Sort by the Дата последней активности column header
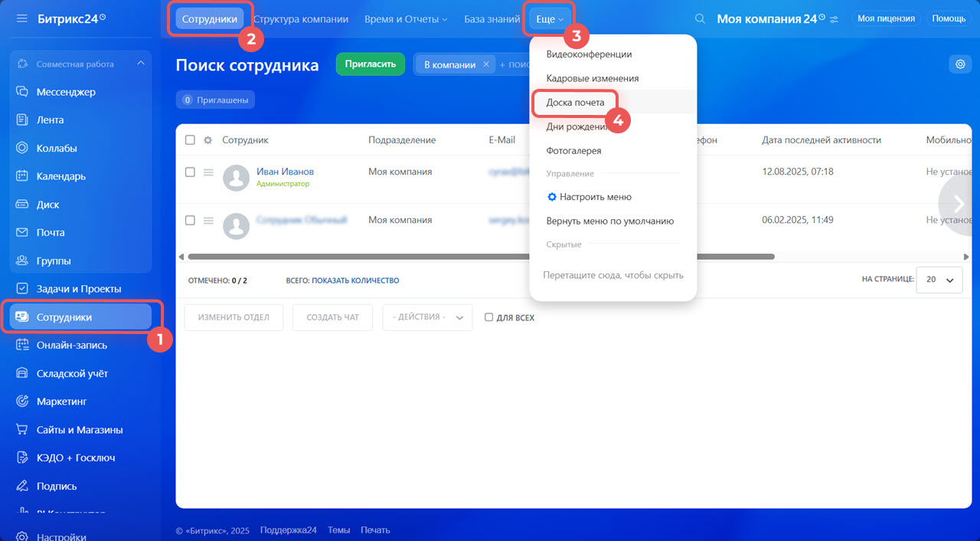 [822, 140]
